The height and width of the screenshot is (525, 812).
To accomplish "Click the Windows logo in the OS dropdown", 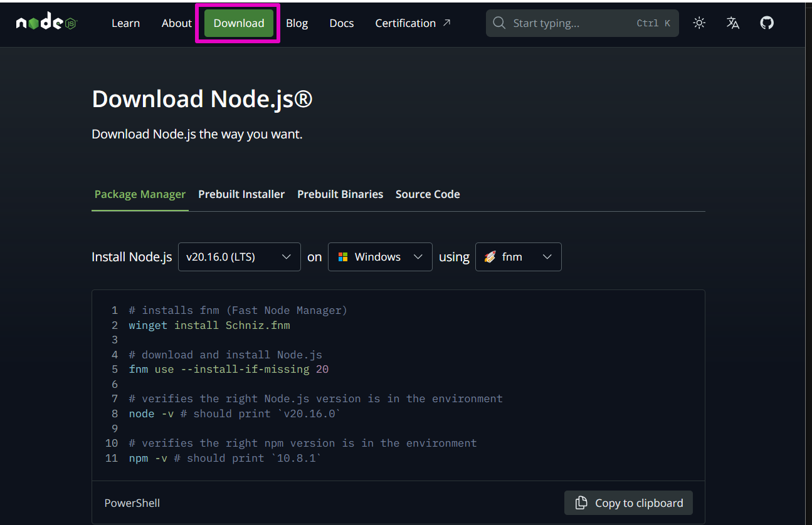I will (x=343, y=257).
